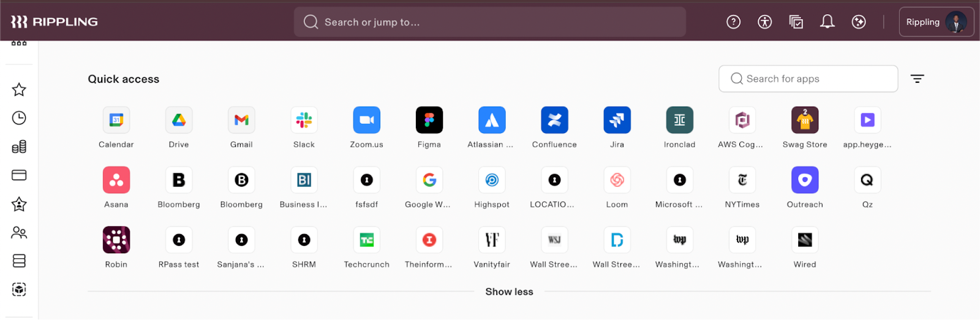
Task: Collapse the app list with Show less
Action: click(509, 292)
